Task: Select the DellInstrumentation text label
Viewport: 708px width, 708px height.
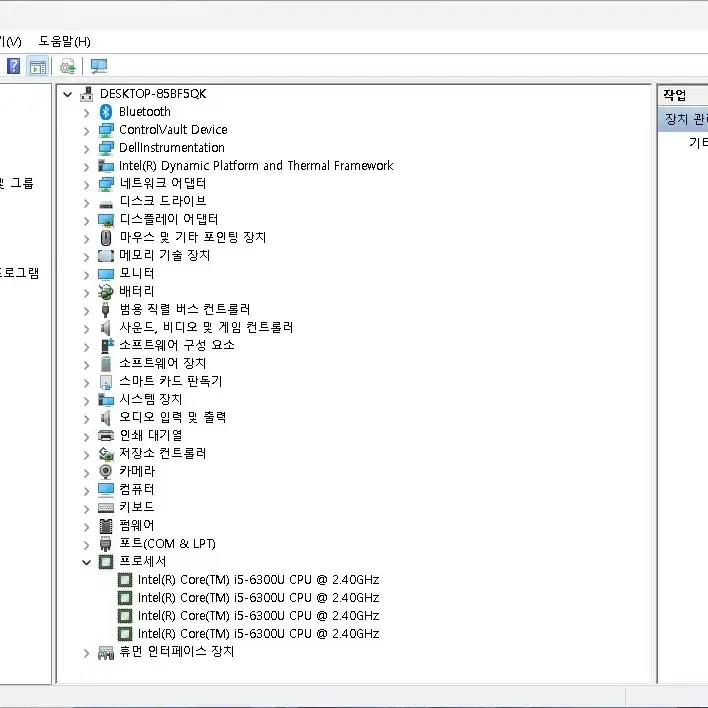Action: (x=172, y=148)
